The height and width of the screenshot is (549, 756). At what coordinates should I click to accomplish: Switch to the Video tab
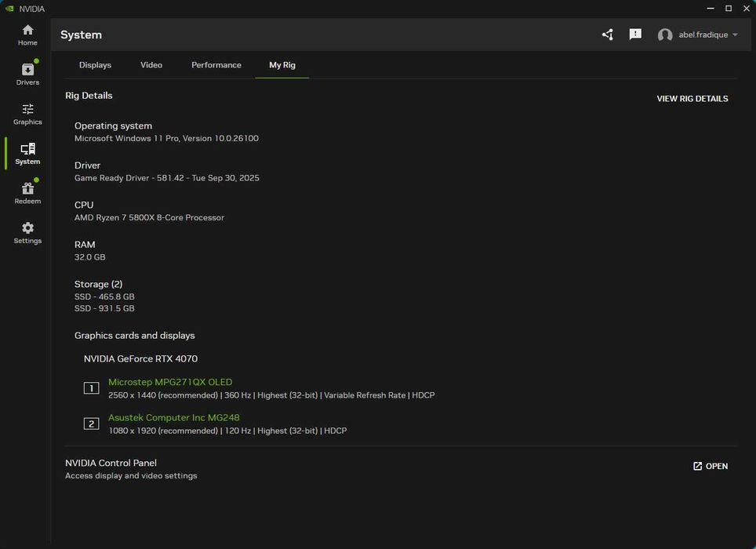(151, 65)
